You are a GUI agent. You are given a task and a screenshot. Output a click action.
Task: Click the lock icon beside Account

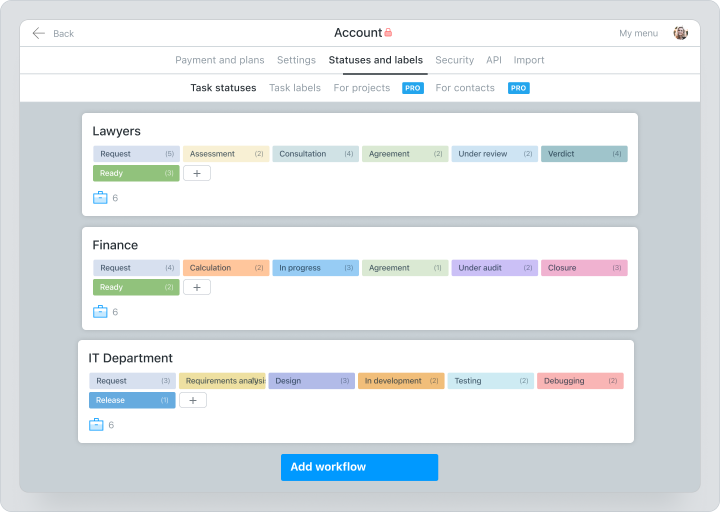coord(389,33)
